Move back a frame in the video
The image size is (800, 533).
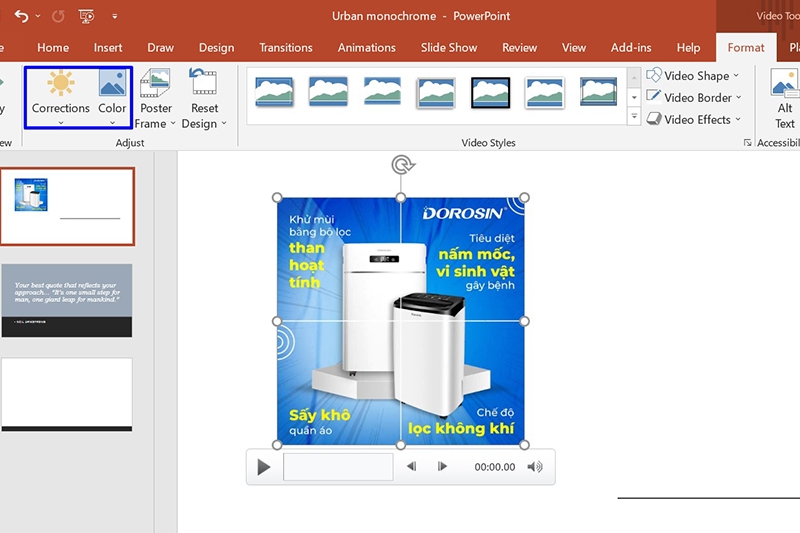(411, 466)
